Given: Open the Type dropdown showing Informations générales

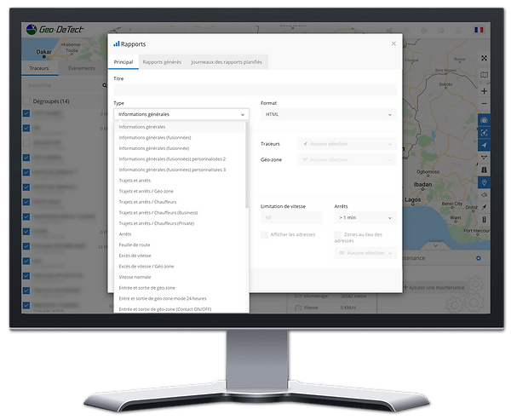Looking at the screenshot, I should [x=181, y=114].
